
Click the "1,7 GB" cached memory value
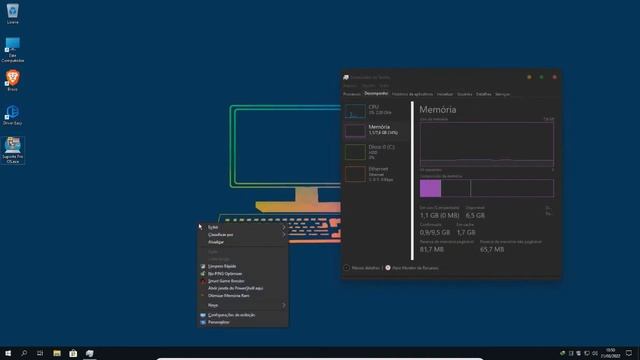click(466, 232)
